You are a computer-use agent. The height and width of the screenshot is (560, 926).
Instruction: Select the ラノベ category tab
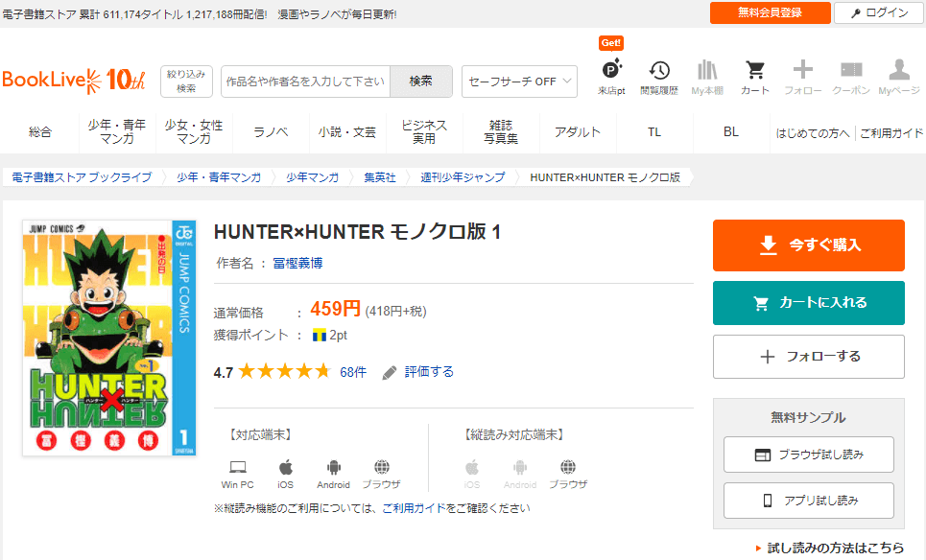pyautogui.click(x=271, y=132)
